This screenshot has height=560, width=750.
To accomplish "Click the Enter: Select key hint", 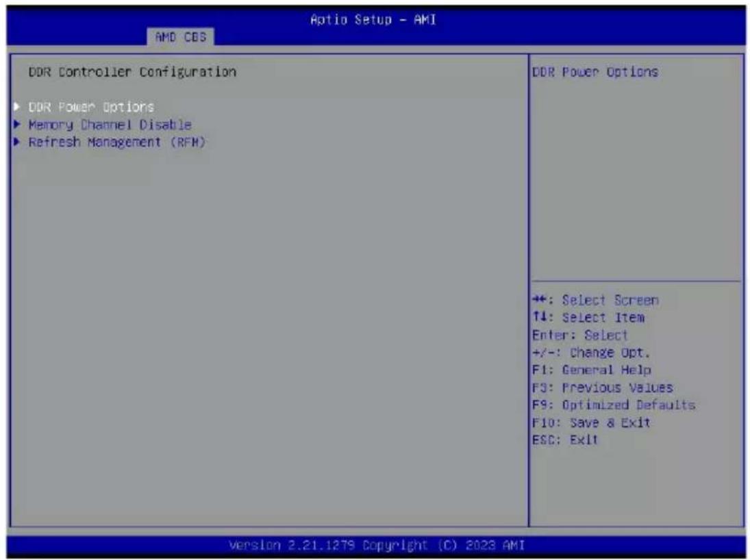I will tap(580, 335).
